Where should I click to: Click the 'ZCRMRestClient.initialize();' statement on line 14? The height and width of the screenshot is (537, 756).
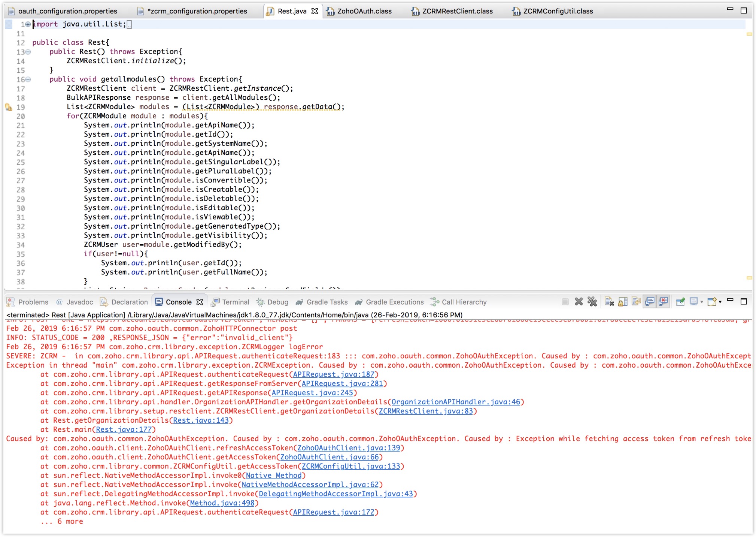click(x=126, y=61)
